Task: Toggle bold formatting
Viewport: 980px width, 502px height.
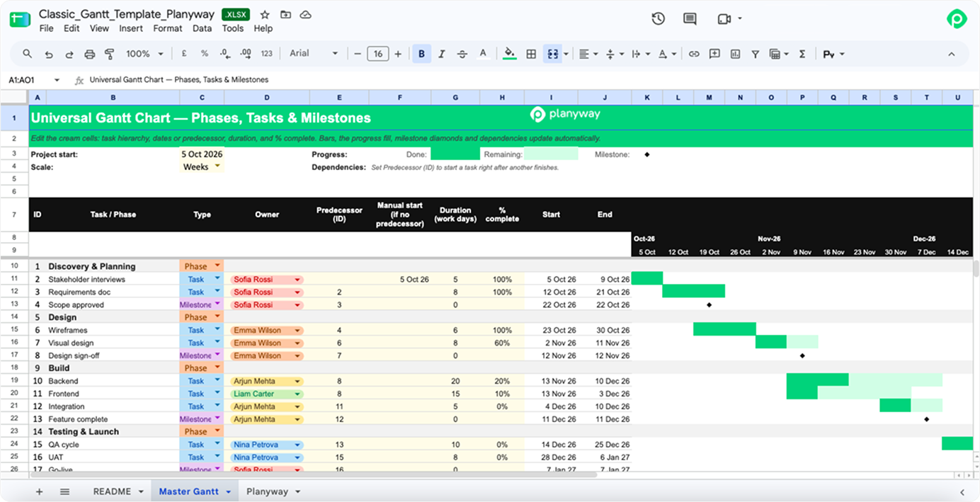Action: 422,54
